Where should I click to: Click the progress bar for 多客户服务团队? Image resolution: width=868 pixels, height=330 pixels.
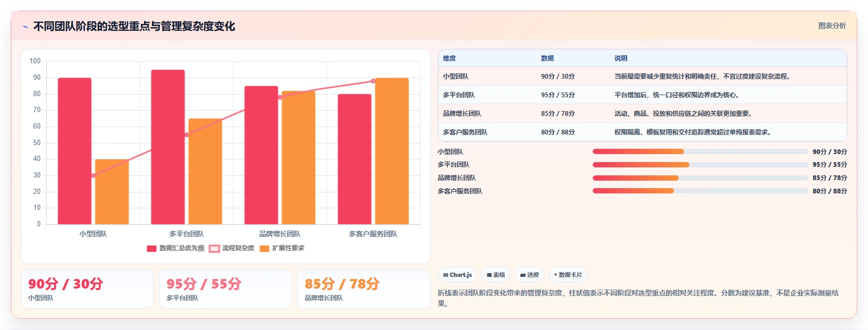click(x=700, y=191)
